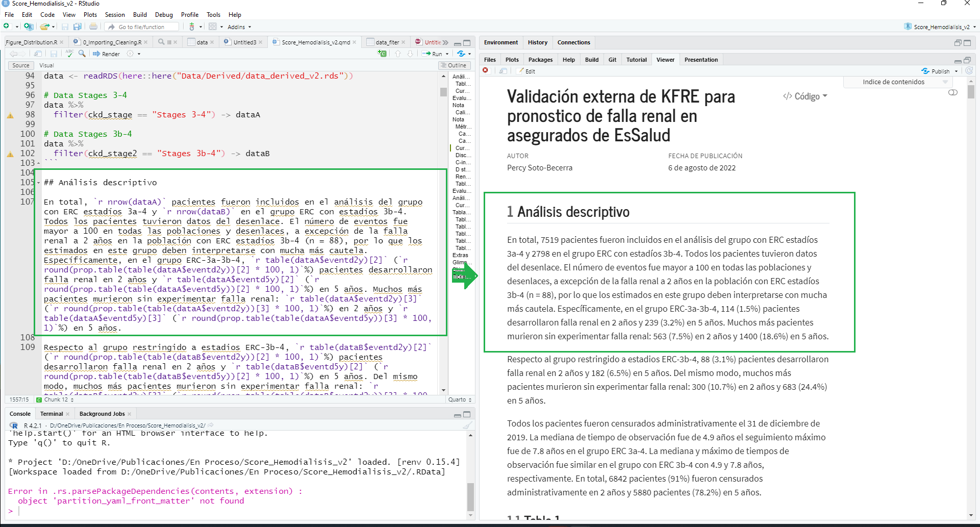Click the find/replace magnifier icon
Viewport: 980px width, 527px height.
82,53
